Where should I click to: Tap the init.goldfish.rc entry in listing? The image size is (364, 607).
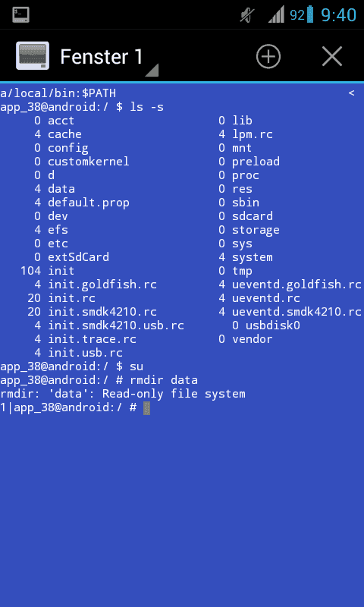point(102,285)
